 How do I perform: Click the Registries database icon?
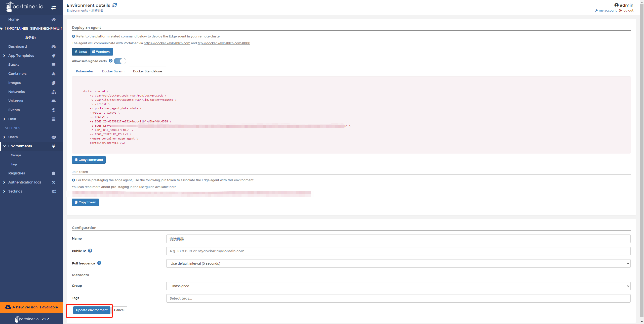click(54, 173)
